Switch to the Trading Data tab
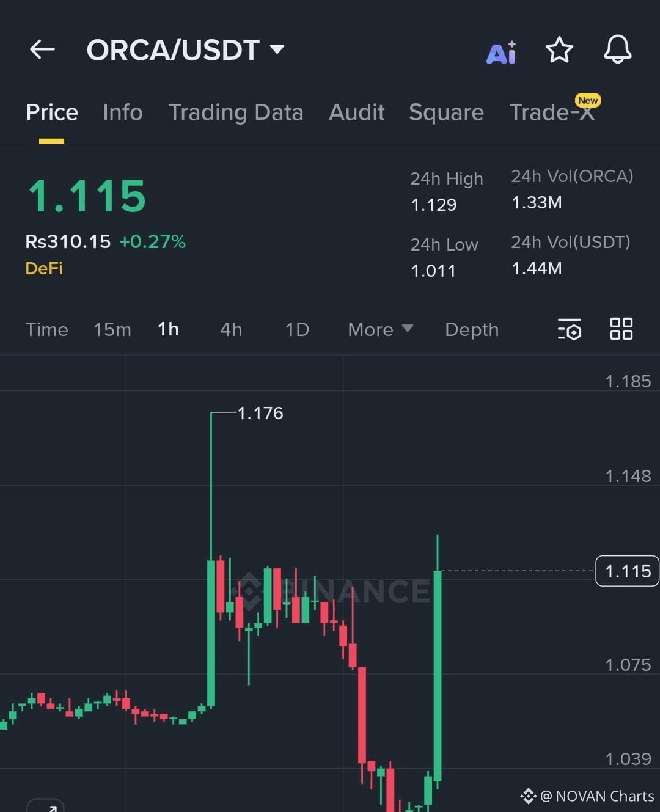Viewport: 660px width, 812px height. click(237, 112)
